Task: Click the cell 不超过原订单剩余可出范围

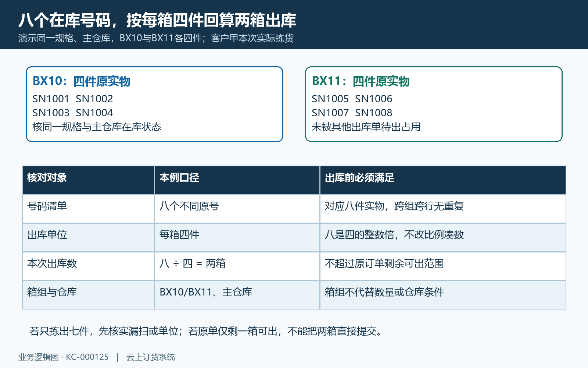Action: 443,266
